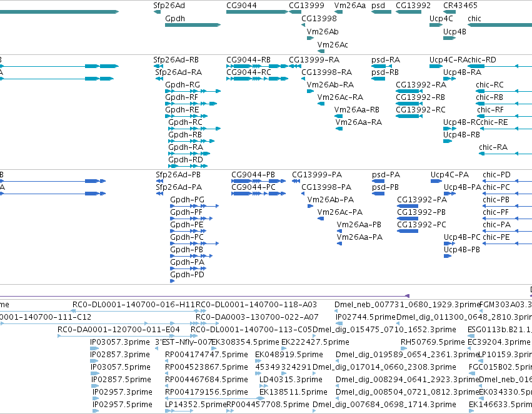Select transcript Gpdh-RB
The image size is (532, 414).
185,135
